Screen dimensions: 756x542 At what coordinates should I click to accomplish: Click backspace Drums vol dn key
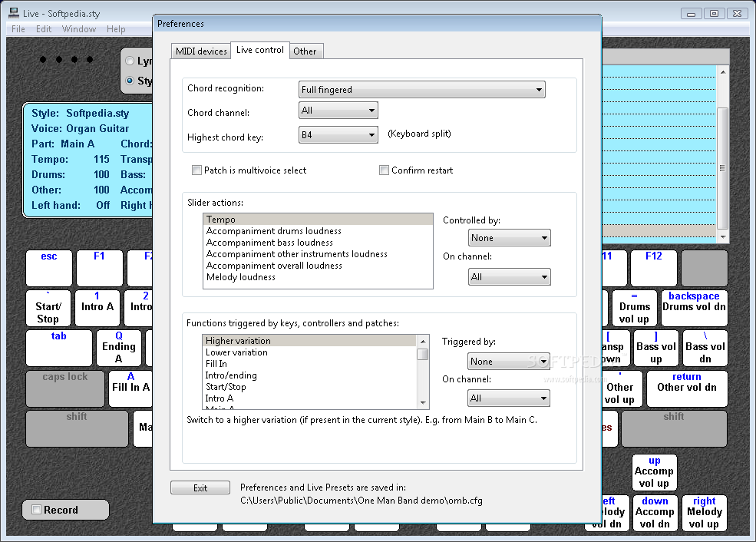click(695, 308)
